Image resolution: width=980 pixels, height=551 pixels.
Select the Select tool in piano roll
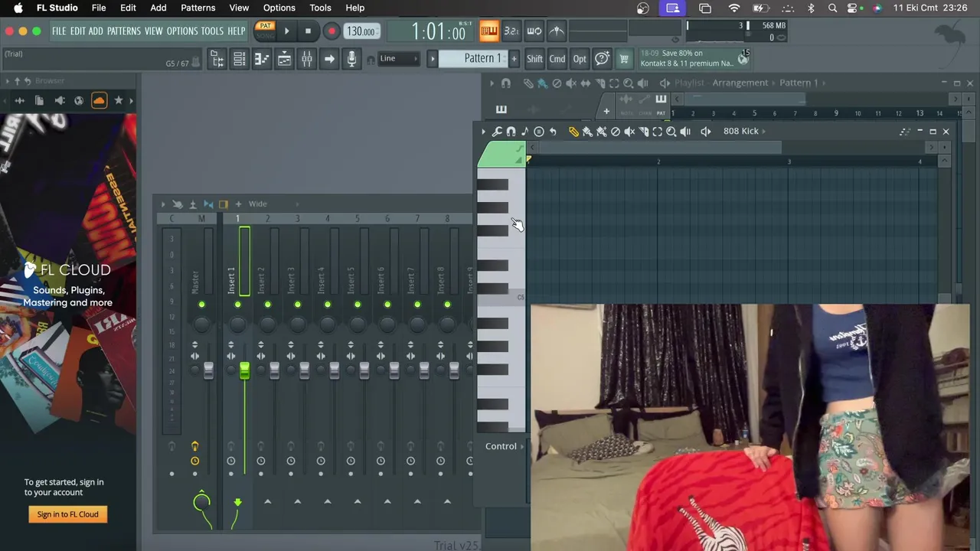point(657,132)
